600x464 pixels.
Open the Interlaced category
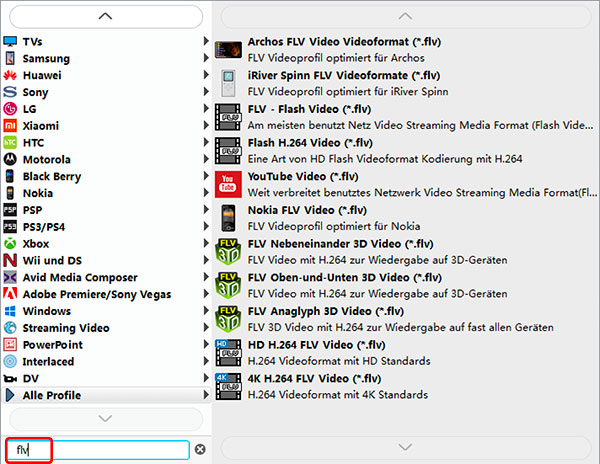coord(106,361)
